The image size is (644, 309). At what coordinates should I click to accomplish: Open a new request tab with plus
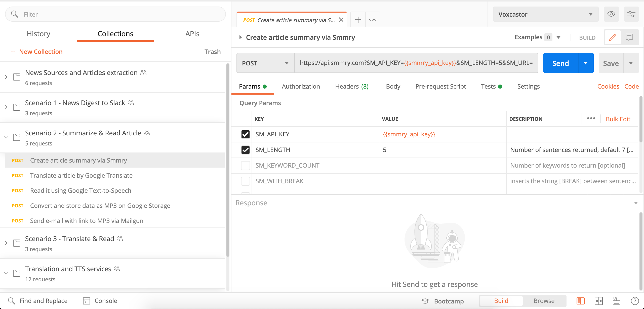point(358,20)
